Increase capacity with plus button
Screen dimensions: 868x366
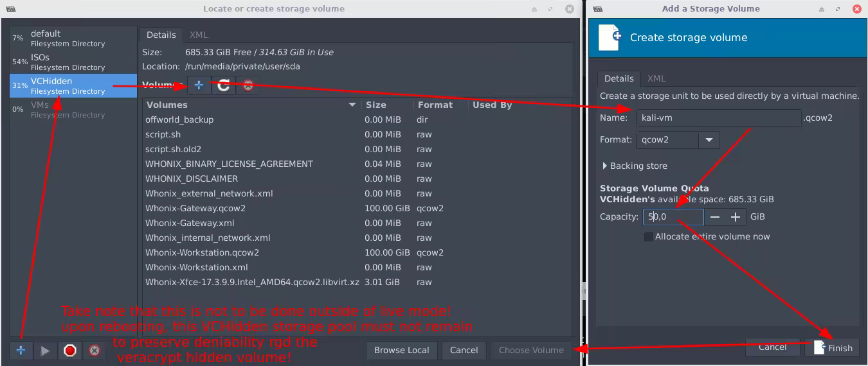pyautogui.click(x=736, y=217)
